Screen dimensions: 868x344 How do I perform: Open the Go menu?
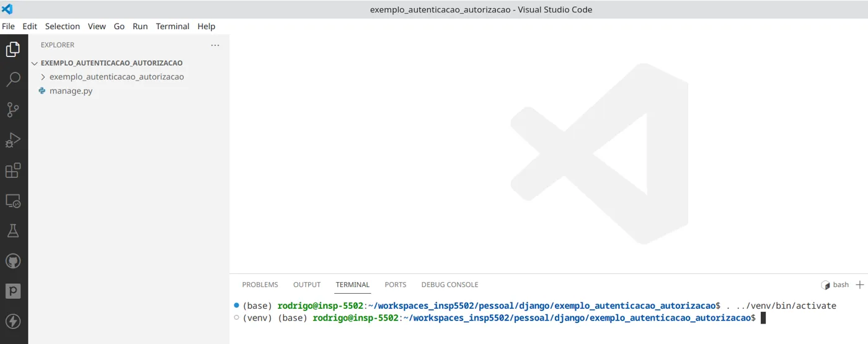point(119,26)
